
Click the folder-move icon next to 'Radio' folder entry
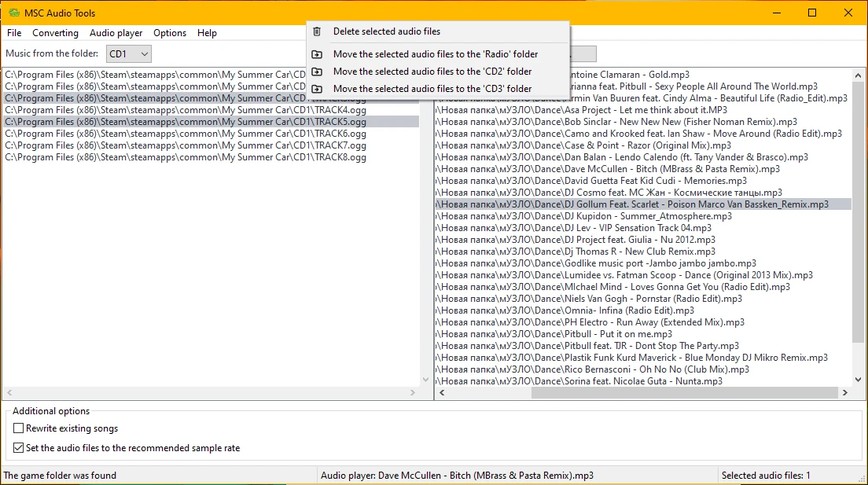click(317, 54)
